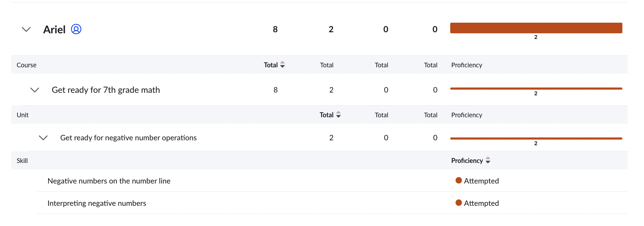Image resolution: width=644 pixels, height=226 pixels.
Task: Collapse Get ready for negative number operations unit
Action: tap(43, 138)
